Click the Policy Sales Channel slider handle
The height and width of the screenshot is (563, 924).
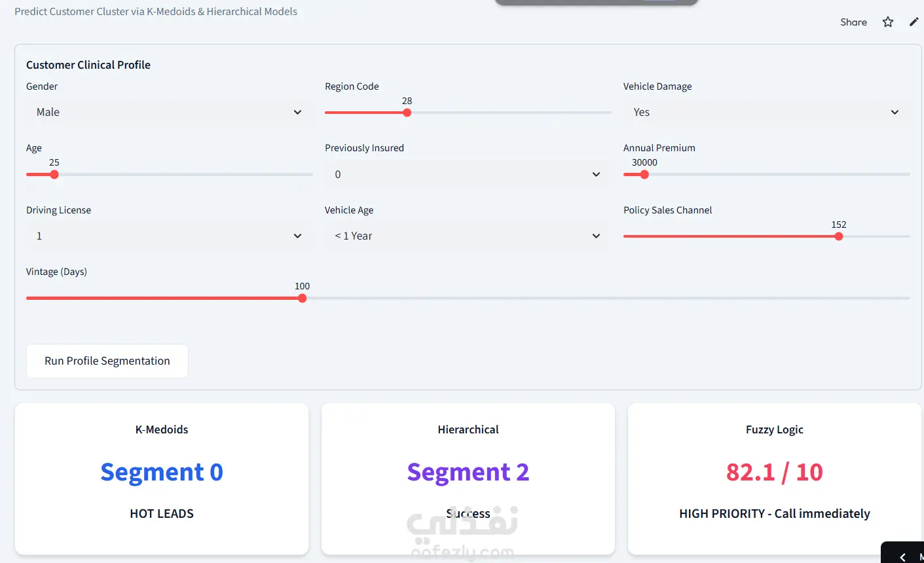839,236
